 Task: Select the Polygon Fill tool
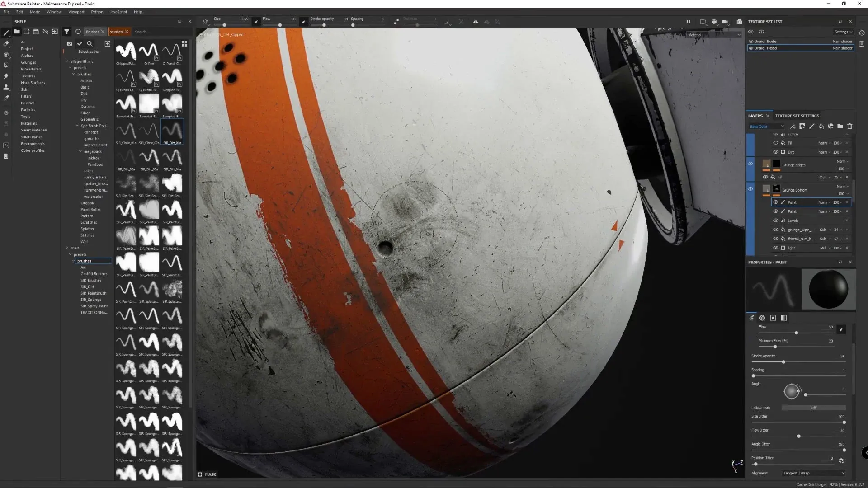coord(6,65)
